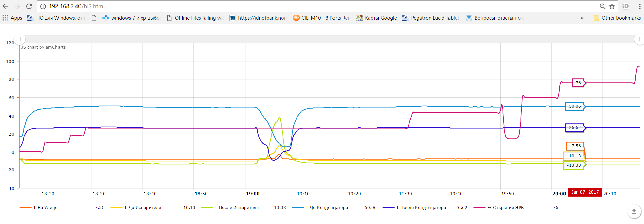Screen dimensions: 644x224
Task: Bookmark this page with the star icon
Action: pos(612,6)
